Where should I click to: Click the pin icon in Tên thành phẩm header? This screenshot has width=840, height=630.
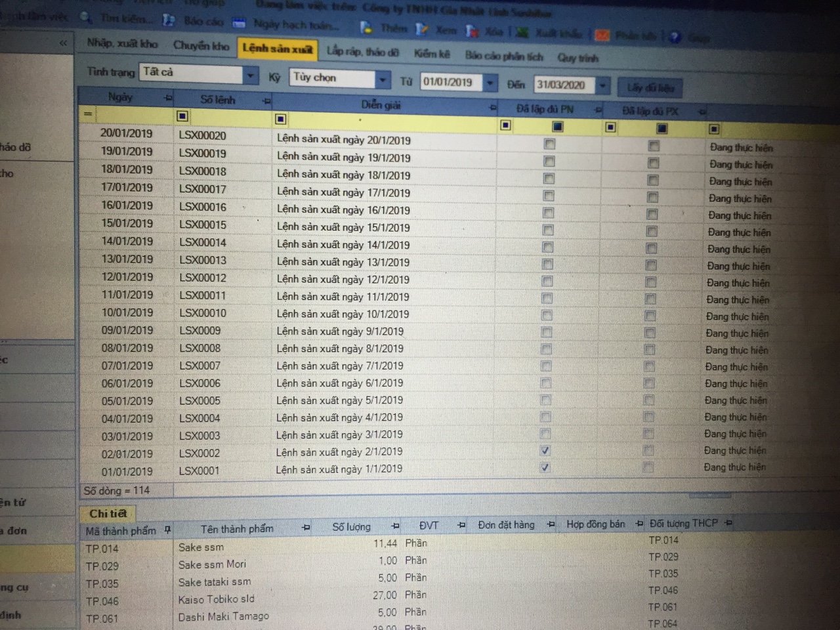coord(305,528)
